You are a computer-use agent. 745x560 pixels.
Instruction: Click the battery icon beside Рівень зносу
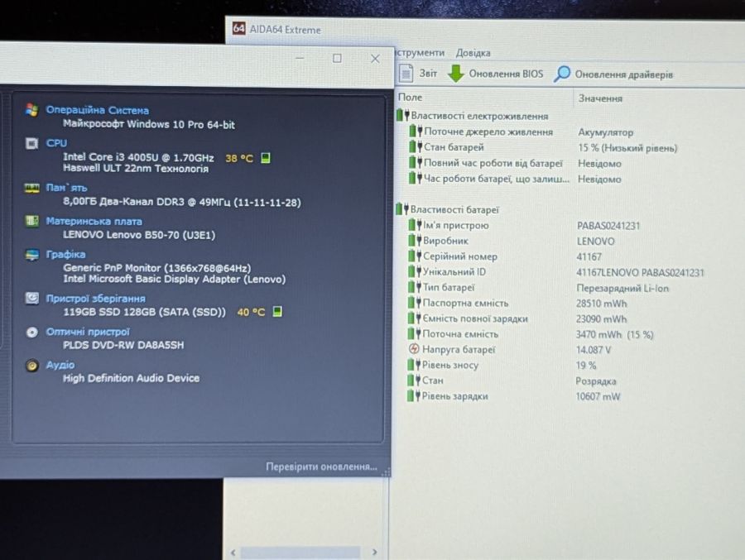point(414,365)
